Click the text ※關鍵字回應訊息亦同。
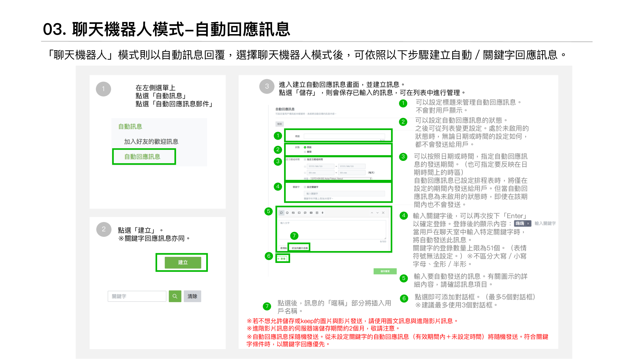 coord(154,238)
